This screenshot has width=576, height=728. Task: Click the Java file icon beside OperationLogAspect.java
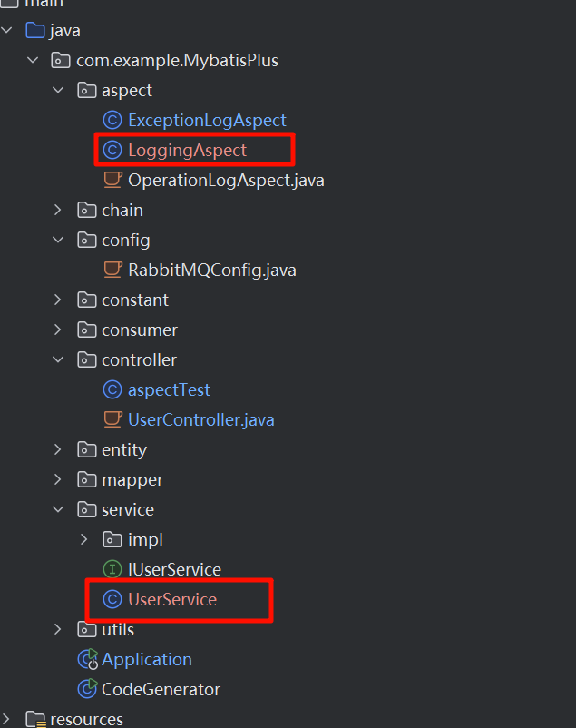pyautogui.click(x=112, y=179)
